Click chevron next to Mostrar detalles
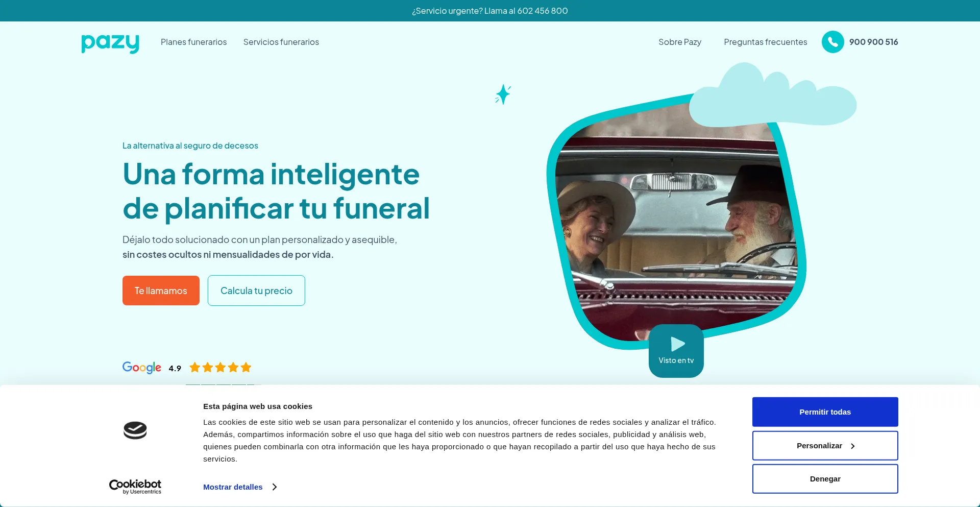This screenshot has height=507, width=980. point(275,487)
